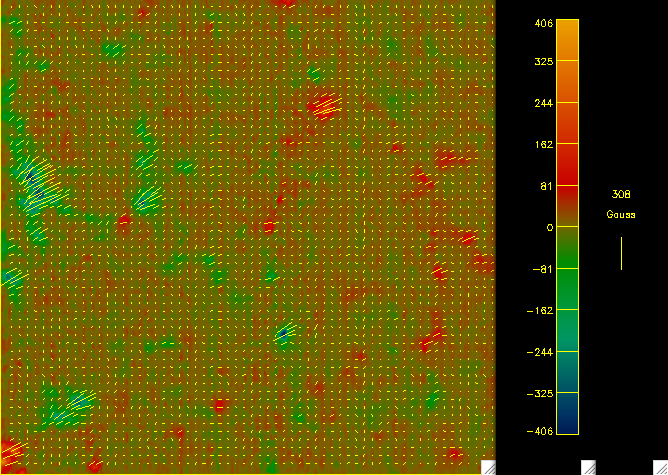This screenshot has width=668, height=475.
Task: Select the 325 colorbar tick label
Action: 544,62
